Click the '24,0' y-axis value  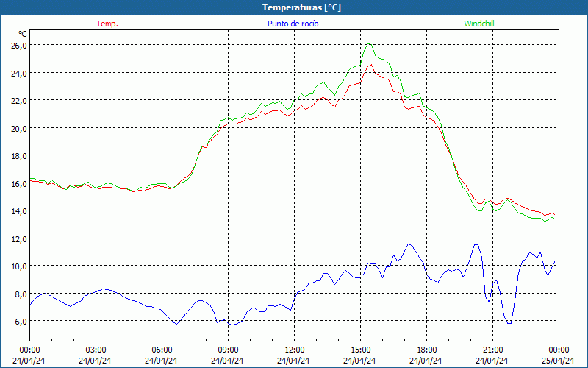pos(19,74)
